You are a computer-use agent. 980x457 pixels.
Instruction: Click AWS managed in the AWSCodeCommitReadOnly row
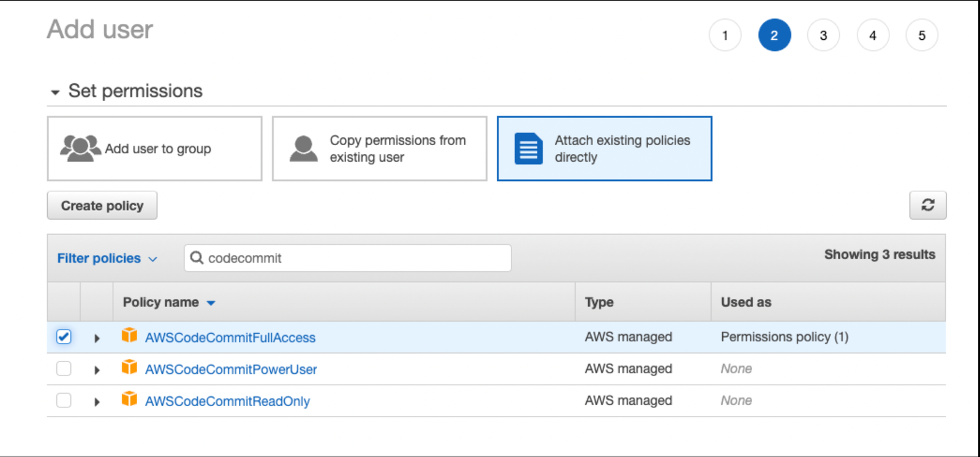tap(628, 401)
